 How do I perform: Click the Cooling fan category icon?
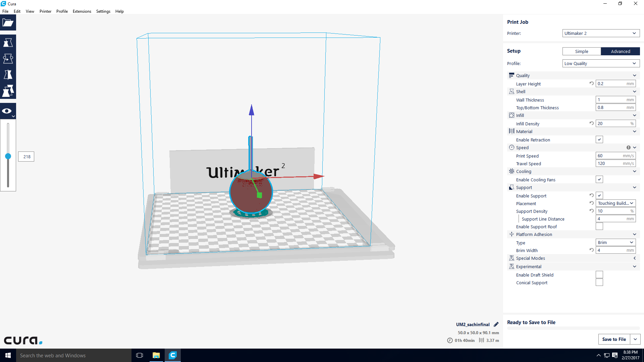512,171
